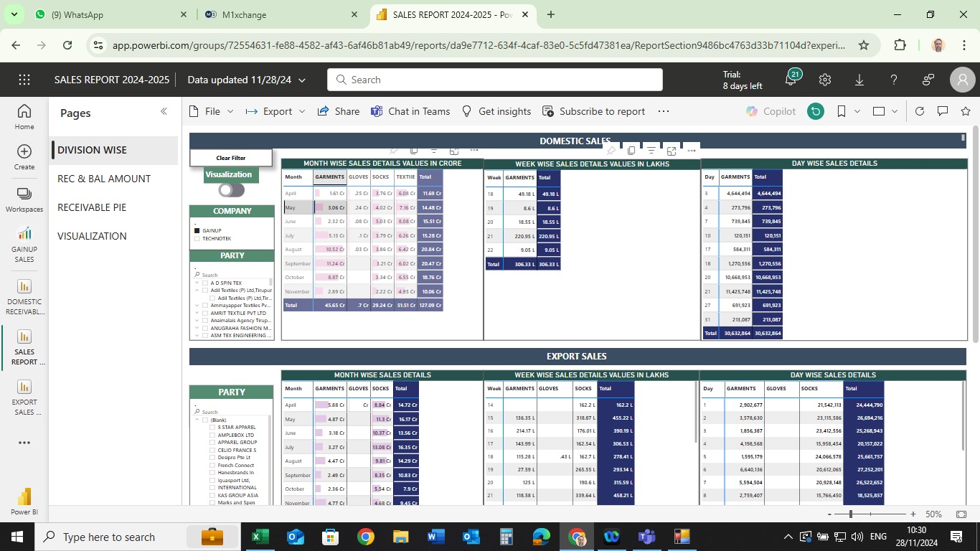Click the Clear Filter button
The height and width of the screenshot is (551, 980).
[231, 158]
